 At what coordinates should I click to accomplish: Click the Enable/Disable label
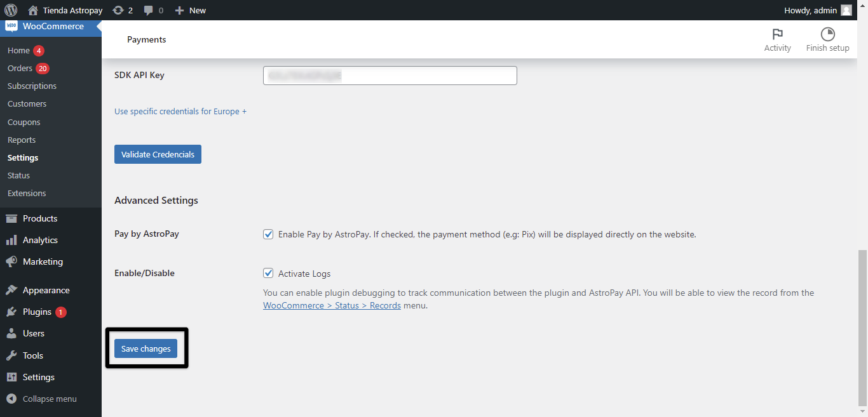point(144,273)
